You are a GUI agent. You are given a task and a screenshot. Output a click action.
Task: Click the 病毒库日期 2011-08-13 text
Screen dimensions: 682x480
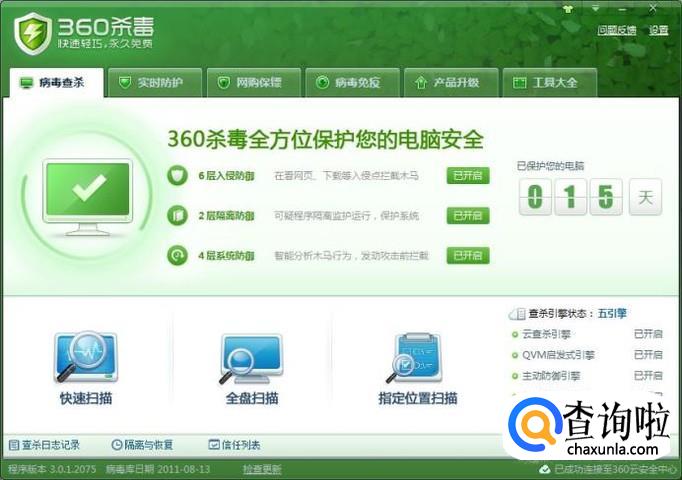pyautogui.click(x=158, y=470)
